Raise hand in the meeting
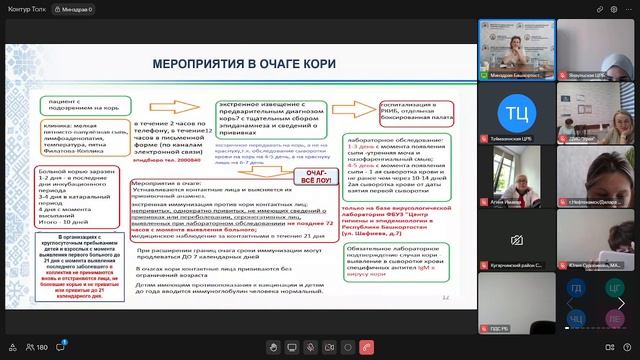640x360 pixels. [x=273, y=347]
